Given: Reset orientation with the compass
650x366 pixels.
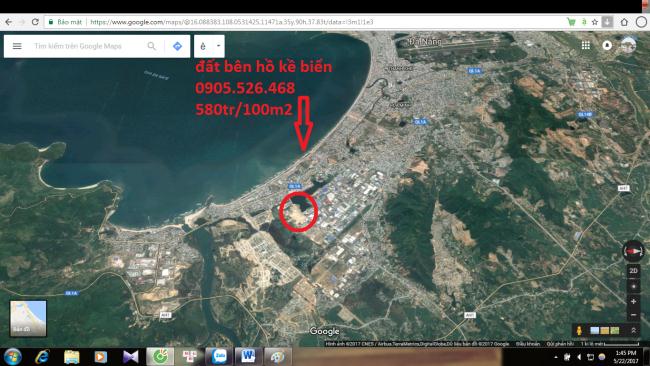Looking at the screenshot, I should [x=633, y=251].
